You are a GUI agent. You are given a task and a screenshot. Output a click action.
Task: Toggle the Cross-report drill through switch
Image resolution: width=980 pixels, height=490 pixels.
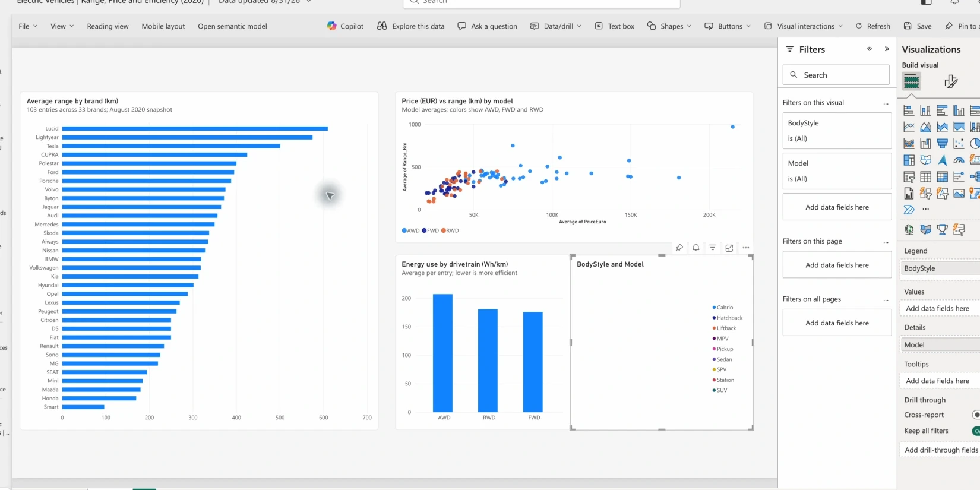coord(976,415)
